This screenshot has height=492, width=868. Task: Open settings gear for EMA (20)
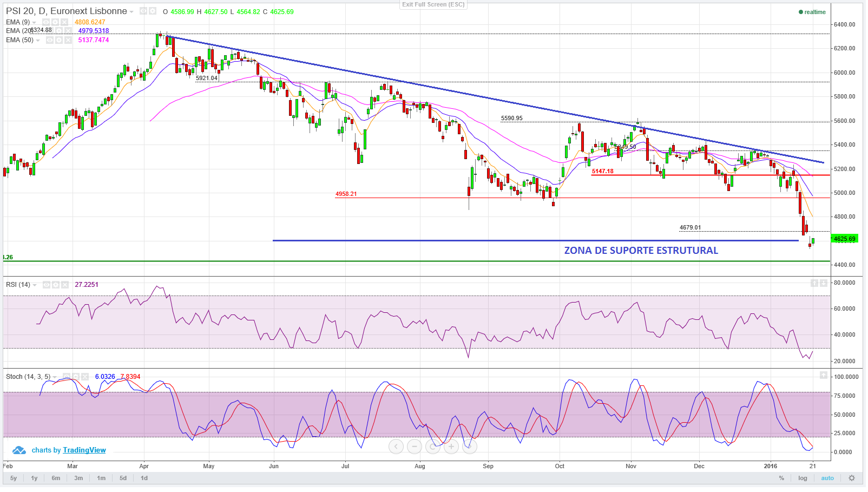pyautogui.click(x=59, y=31)
